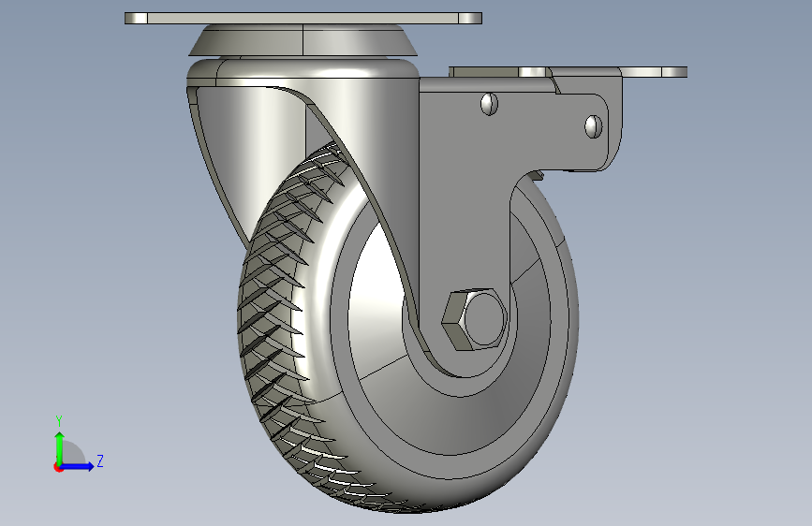This screenshot has width=812, height=526.
Task: Select the swivel bearing race under the plate
Action: (x=303, y=40)
